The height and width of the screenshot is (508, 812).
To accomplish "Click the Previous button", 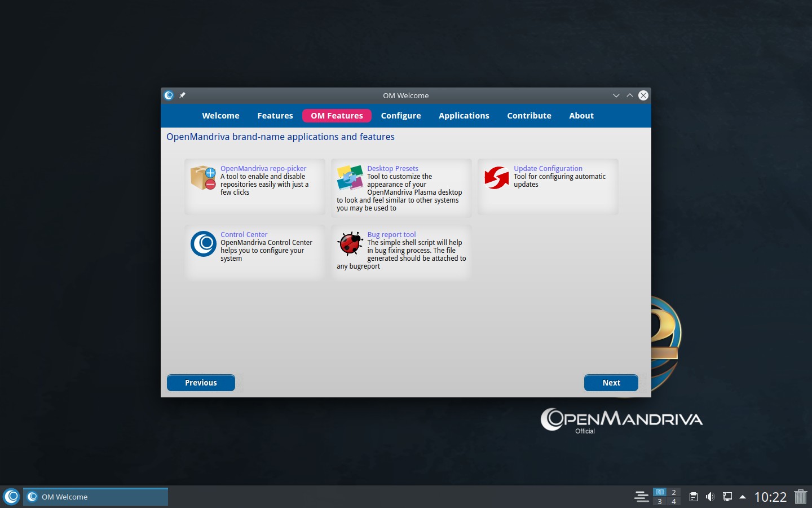I will [201, 383].
